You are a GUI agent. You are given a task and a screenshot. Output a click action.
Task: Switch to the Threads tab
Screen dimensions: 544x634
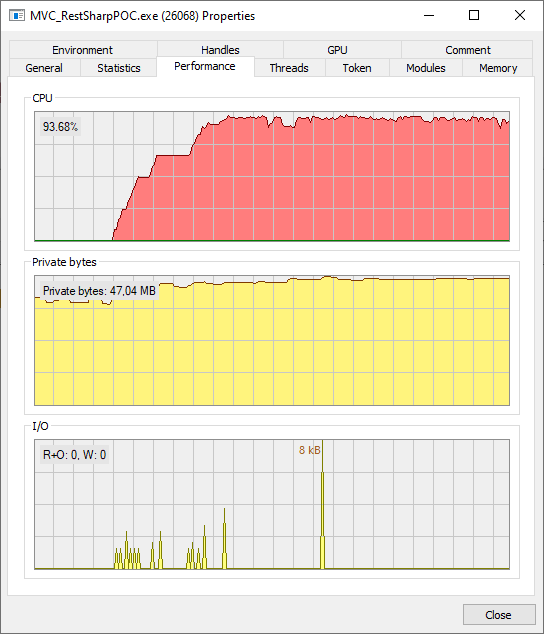(289, 68)
